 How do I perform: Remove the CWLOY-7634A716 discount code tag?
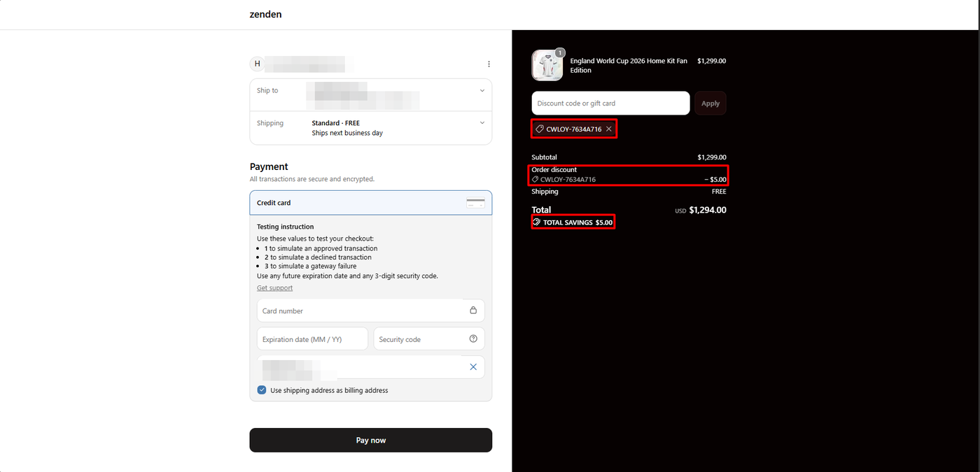tap(609, 129)
